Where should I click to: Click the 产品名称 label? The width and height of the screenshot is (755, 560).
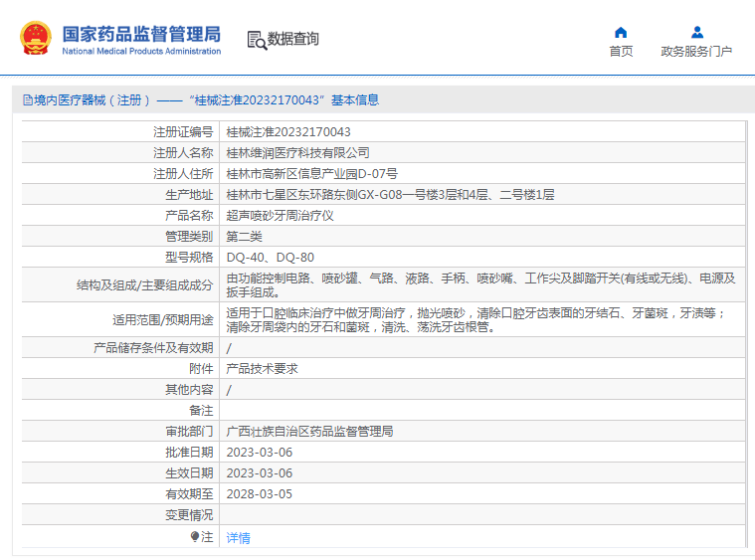tap(189, 216)
